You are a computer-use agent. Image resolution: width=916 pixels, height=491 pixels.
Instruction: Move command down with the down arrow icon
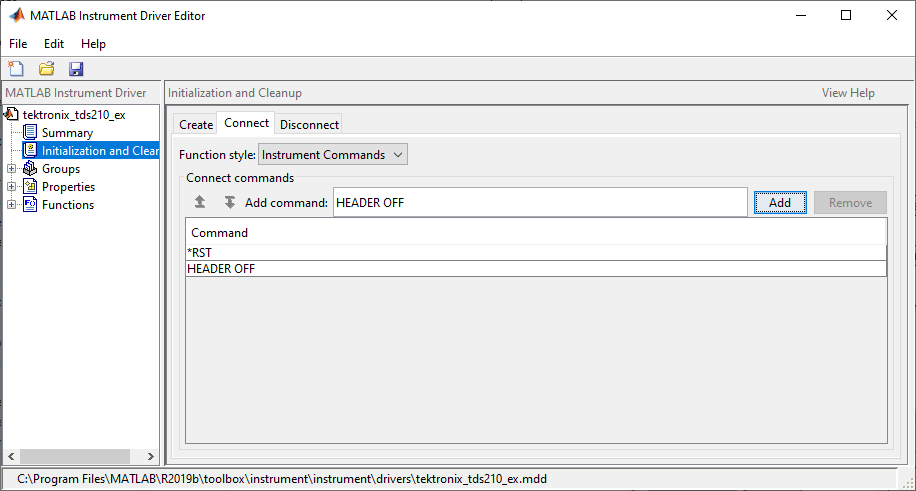229,202
